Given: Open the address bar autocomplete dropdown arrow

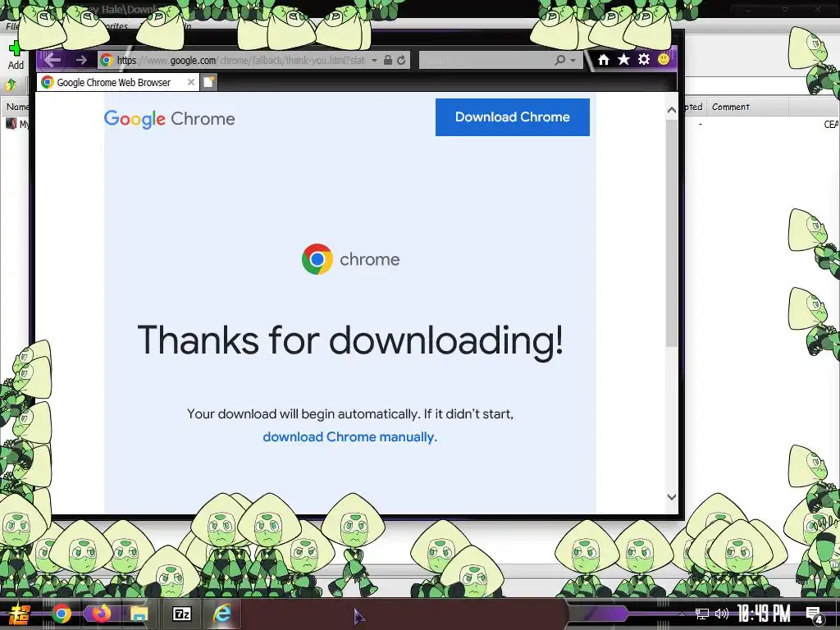Looking at the screenshot, I should (374, 61).
